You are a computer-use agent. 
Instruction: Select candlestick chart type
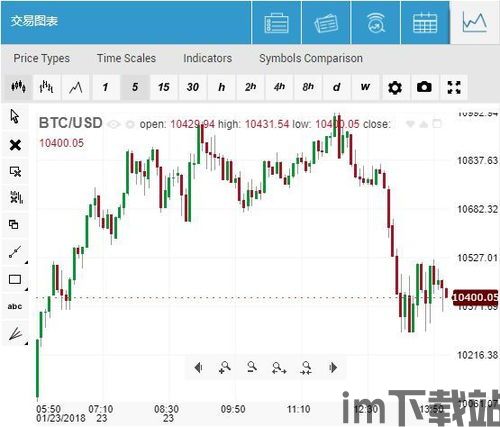18,87
